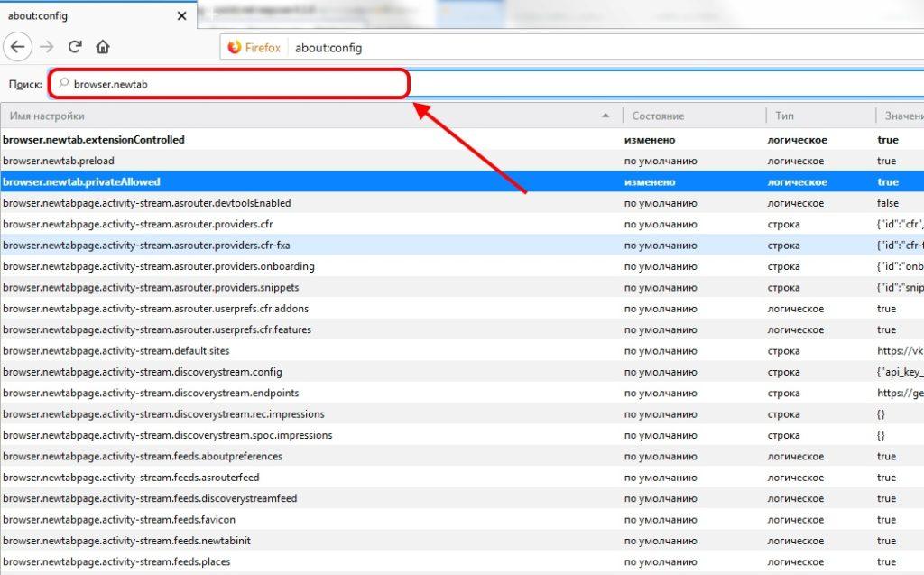The height and width of the screenshot is (575, 924).
Task: Select asrouter.providers.onboarding preference row
Action: coord(462,266)
